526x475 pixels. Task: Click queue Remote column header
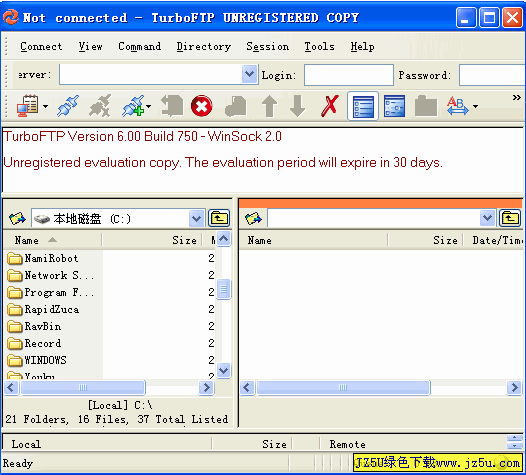(413, 444)
